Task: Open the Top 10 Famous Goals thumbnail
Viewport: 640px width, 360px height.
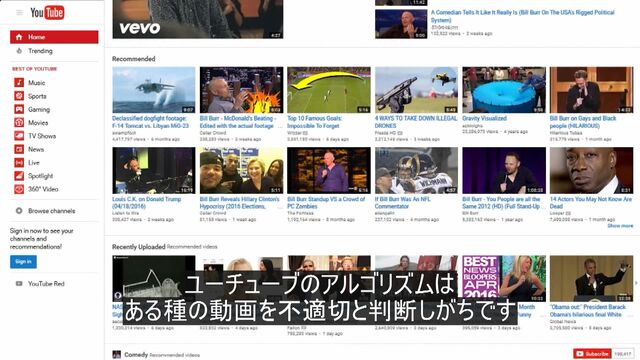Action: click(x=329, y=90)
